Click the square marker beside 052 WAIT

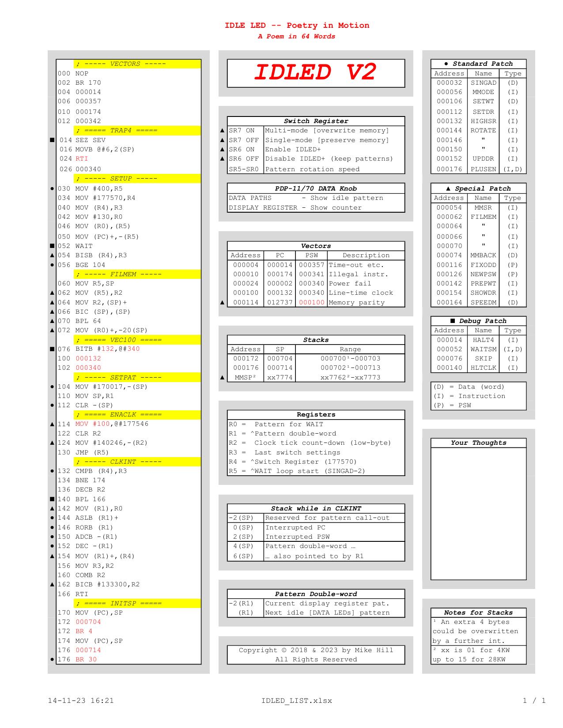pos(52,246)
